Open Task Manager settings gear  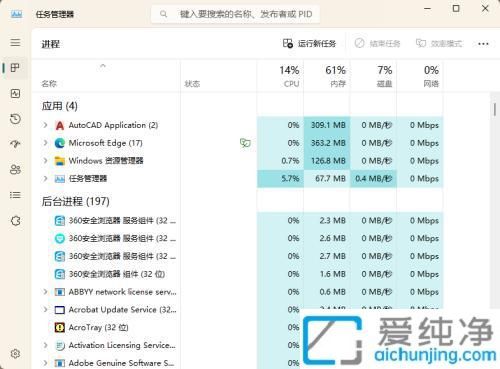point(15,353)
